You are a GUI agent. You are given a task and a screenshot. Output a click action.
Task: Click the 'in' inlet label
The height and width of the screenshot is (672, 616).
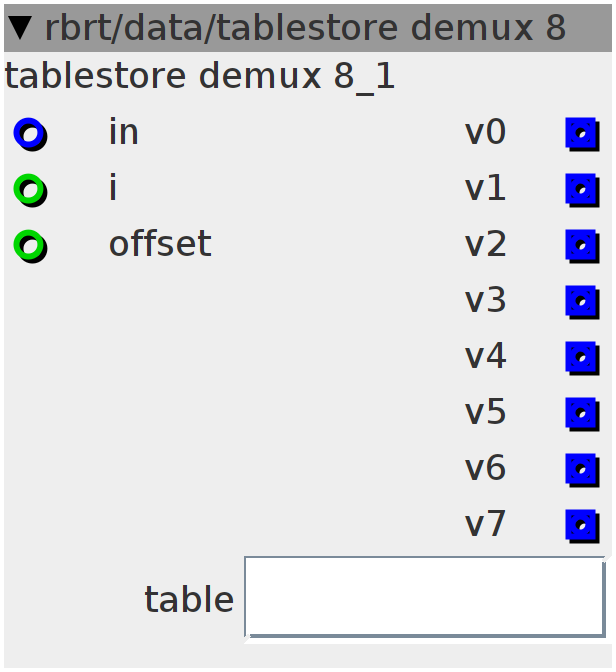[x=123, y=131]
